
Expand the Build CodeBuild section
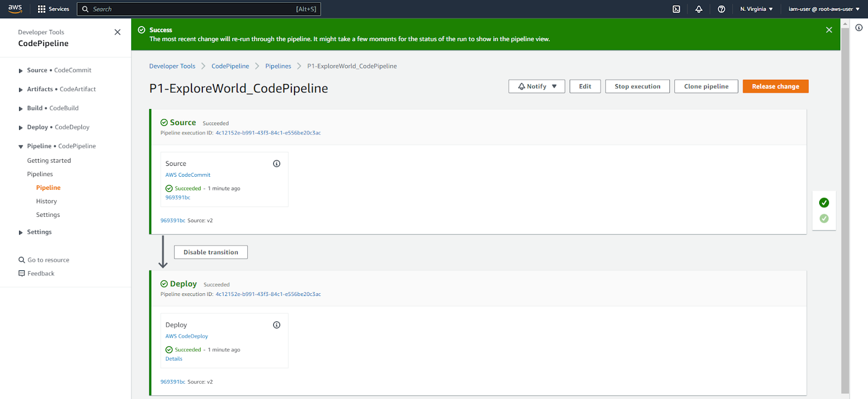point(21,108)
